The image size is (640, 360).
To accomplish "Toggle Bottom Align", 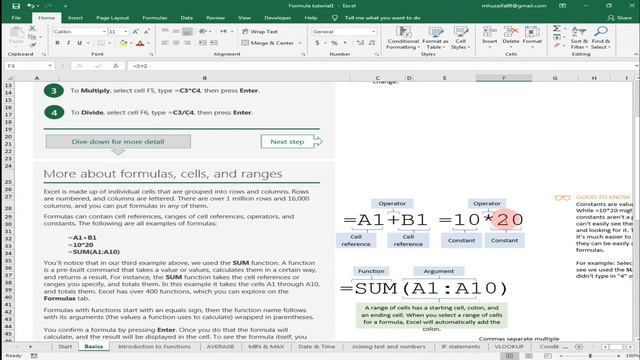I will 187,31.
